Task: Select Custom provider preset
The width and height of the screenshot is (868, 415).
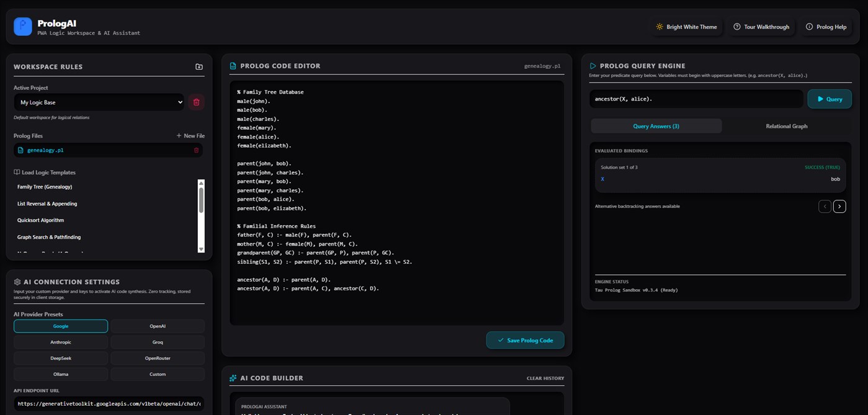Action: [x=158, y=375]
